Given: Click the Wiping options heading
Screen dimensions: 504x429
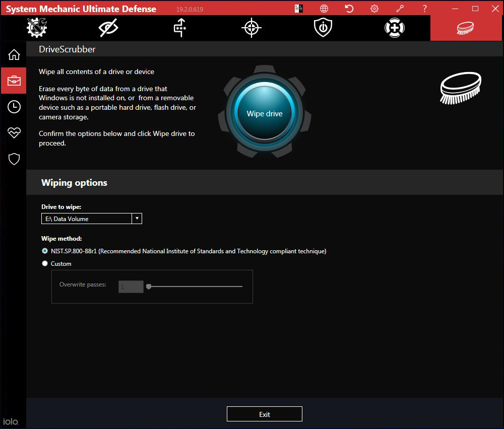Looking at the screenshot, I should pos(74,183).
